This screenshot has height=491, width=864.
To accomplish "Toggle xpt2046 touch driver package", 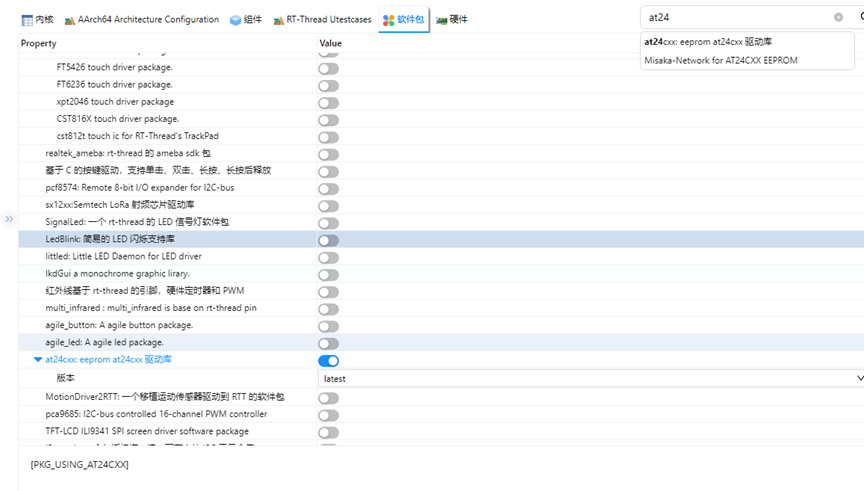I will (x=328, y=103).
